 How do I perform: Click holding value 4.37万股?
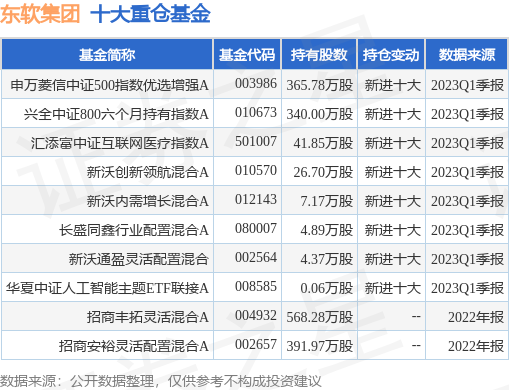pyautogui.click(x=327, y=259)
